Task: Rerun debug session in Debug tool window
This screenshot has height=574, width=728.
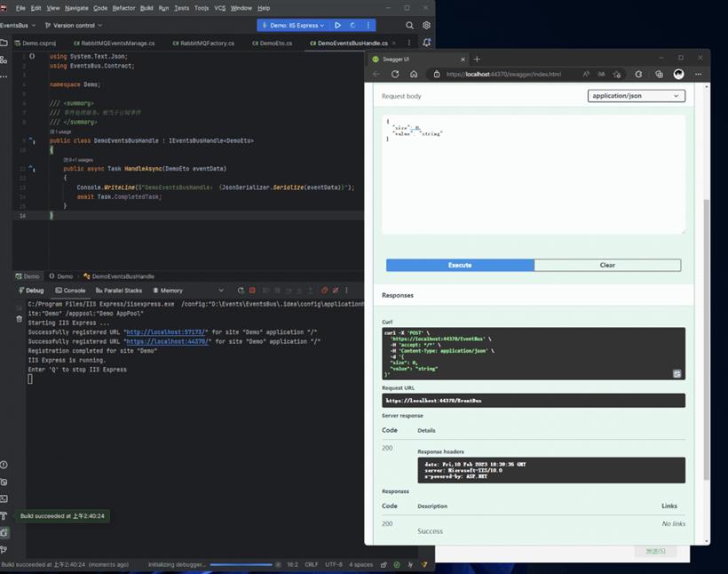Action: coord(241,290)
